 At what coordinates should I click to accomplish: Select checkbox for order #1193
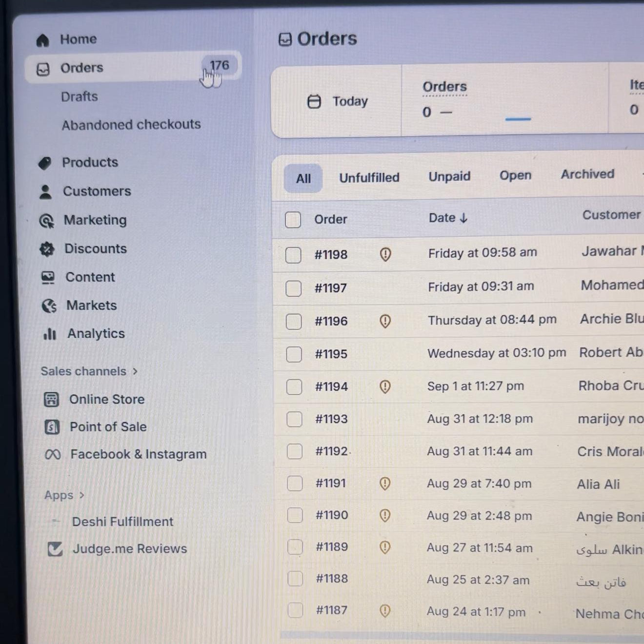pyautogui.click(x=294, y=419)
